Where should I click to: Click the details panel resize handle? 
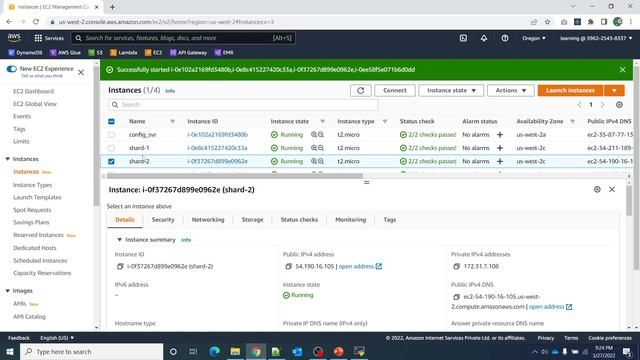(367, 182)
